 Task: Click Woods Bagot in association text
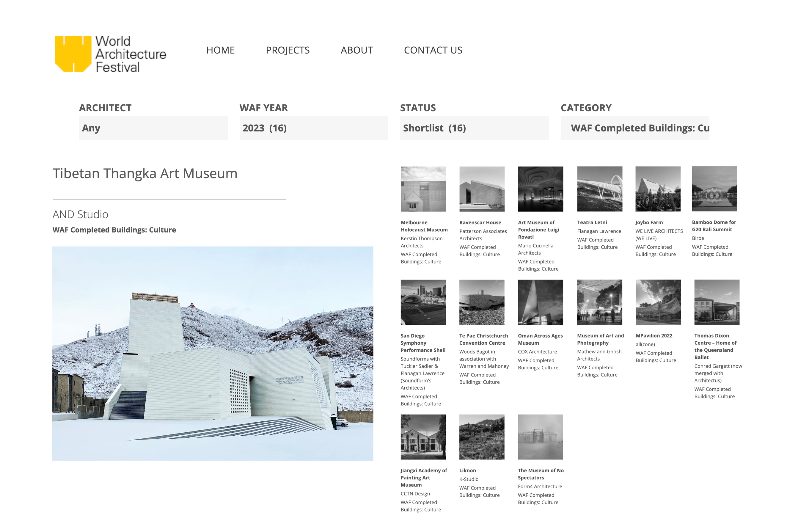[x=484, y=359]
